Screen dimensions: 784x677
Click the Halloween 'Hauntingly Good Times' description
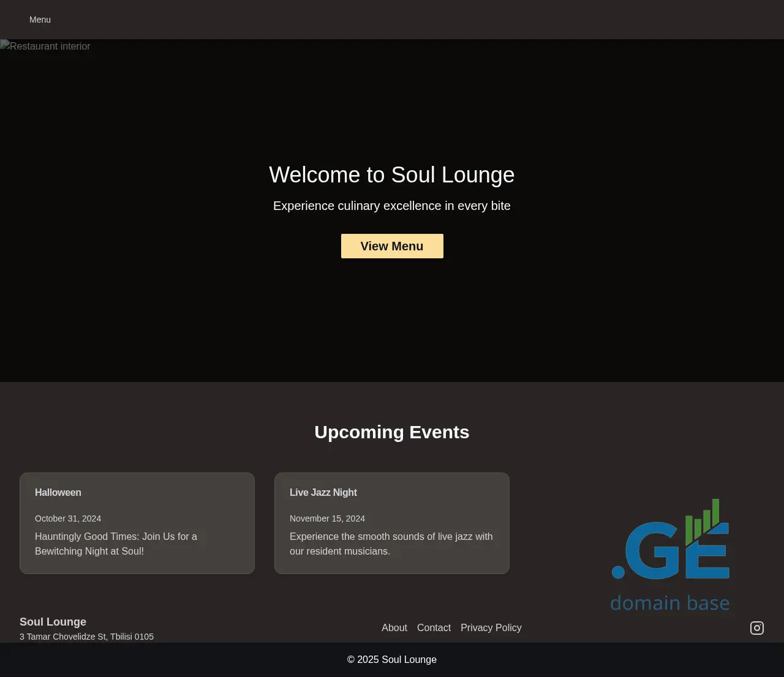click(x=116, y=544)
